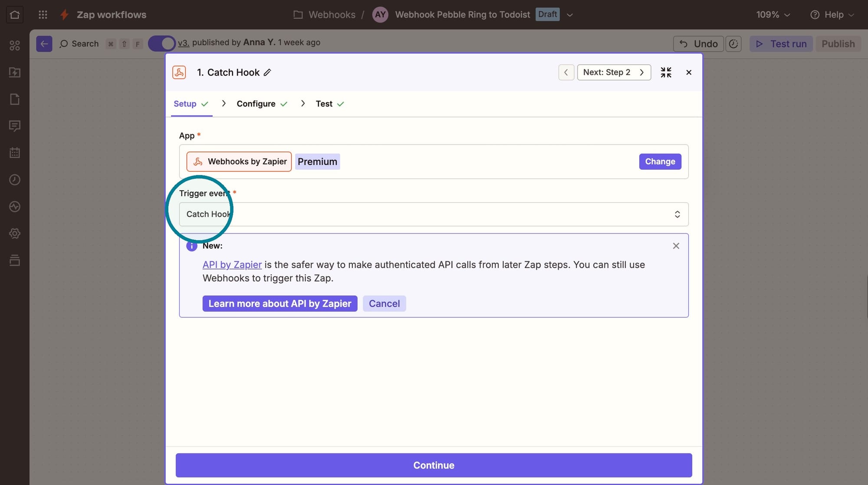868x485 pixels.
Task: Open the apps grid launcher
Action: [x=43, y=15]
